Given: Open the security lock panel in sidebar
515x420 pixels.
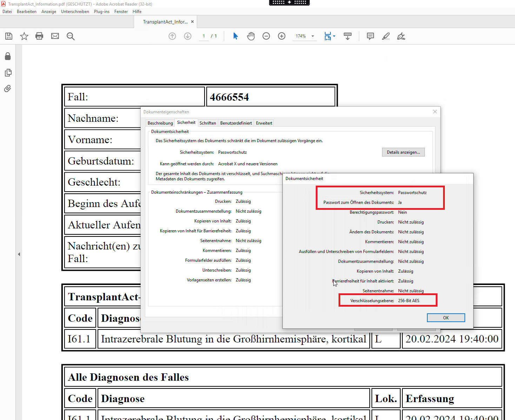Looking at the screenshot, I should point(8,56).
